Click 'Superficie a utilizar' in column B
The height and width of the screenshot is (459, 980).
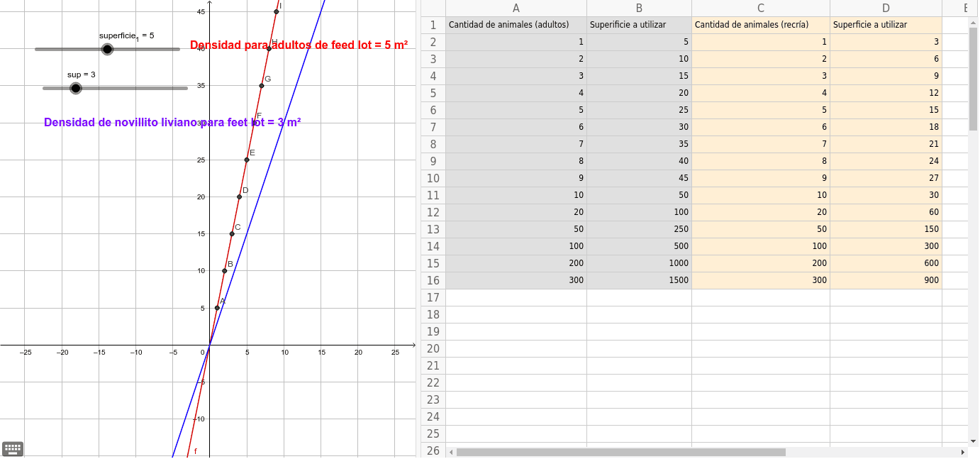[x=639, y=25]
